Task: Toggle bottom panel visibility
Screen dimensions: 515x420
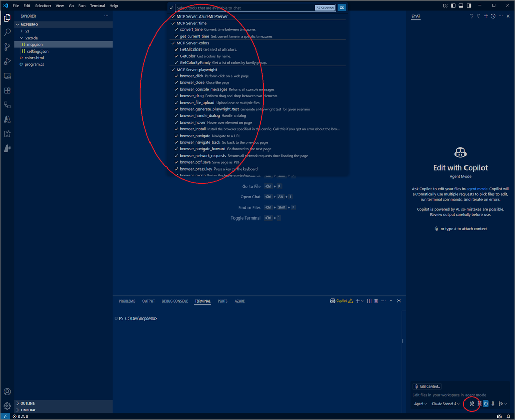Action: (461, 6)
